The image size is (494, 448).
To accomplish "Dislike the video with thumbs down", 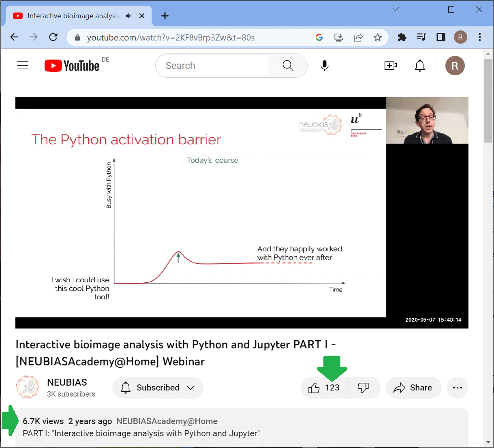I will pyautogui.click(x=363, y=388).
